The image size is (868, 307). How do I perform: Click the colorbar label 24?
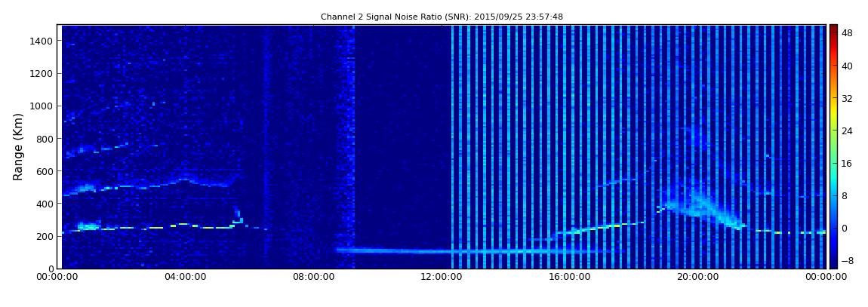847,131
